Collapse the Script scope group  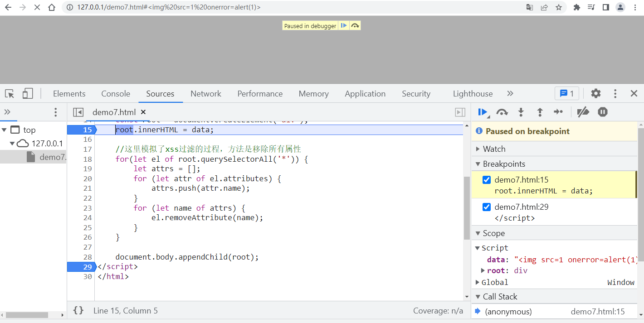(478, 248)
